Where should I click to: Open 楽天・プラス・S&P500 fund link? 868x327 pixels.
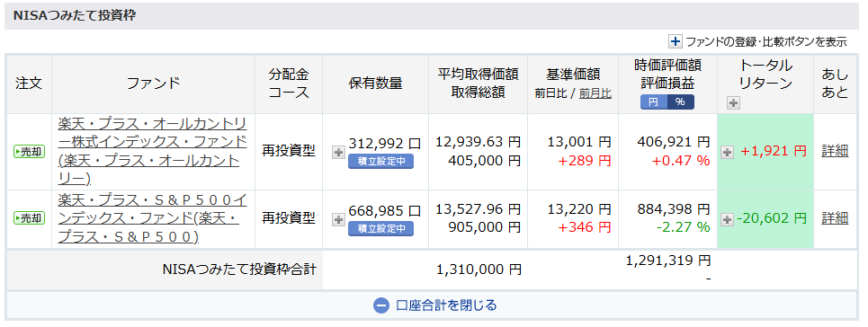[x=152, y=218]
